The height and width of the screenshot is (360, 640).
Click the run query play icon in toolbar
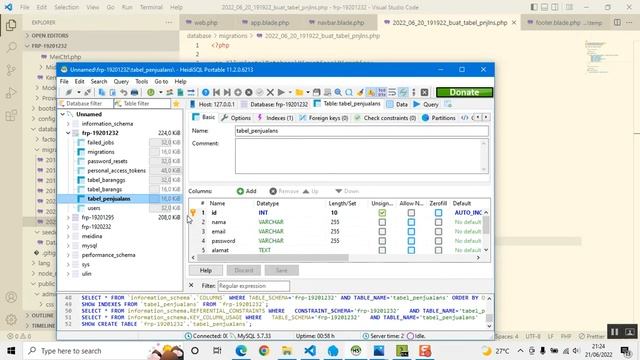281,93
